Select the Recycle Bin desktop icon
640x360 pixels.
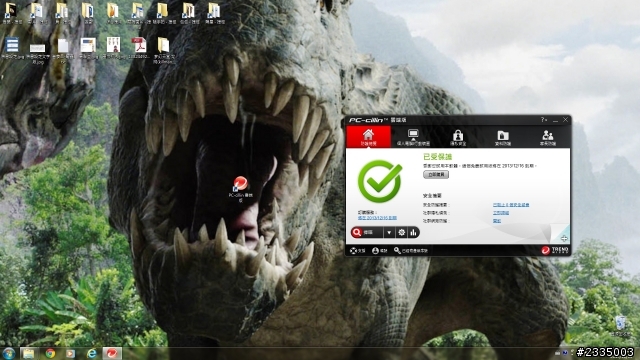coord(620,326)
